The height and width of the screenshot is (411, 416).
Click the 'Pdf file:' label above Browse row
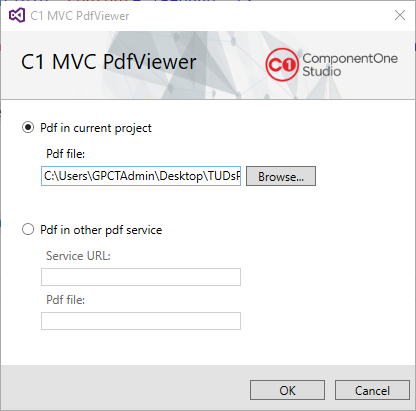click(66, 154)
